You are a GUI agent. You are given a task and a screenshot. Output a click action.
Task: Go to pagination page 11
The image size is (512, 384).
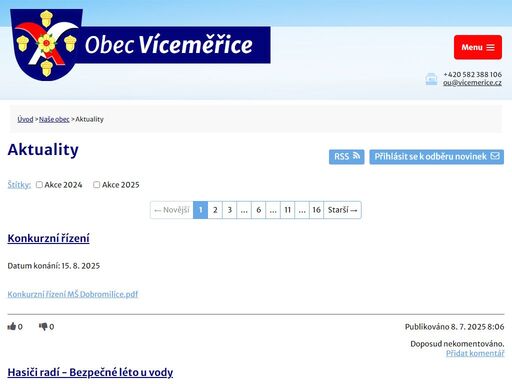point(288,210)
